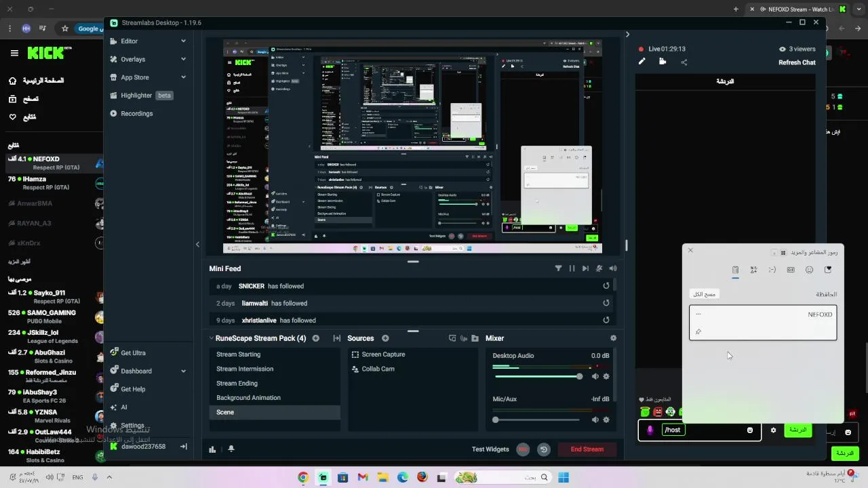The width and height of the screenshot is (868, 488).
Task: Skip the current alert in Mini Feed
Action: (x=585, y=268)
